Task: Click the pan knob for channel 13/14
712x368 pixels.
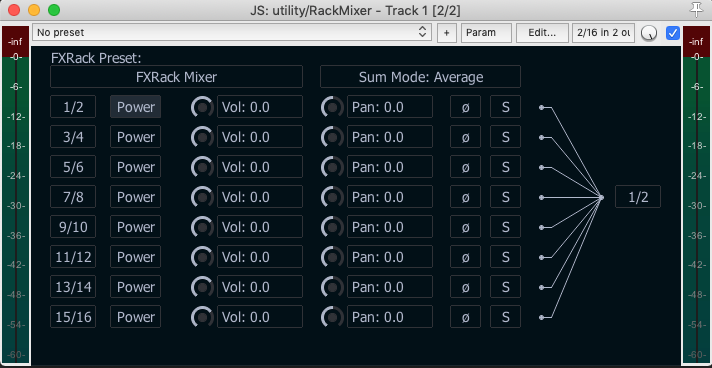Action: click(332, 287)
